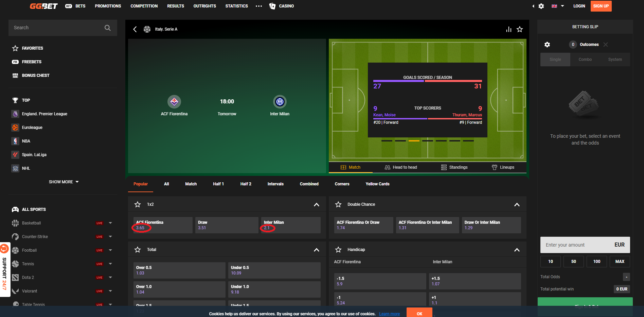Switch to the All markets tab
The image size is (644, 317).
[x=166, y=184]
